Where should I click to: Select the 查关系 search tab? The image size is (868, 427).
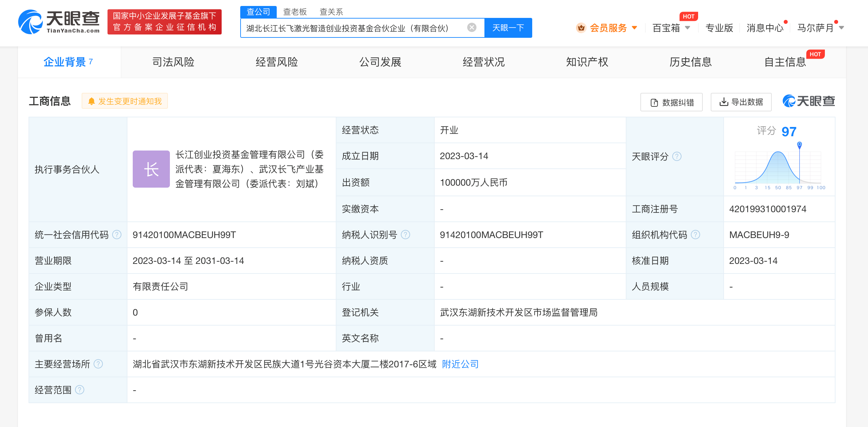click(331, 12)
